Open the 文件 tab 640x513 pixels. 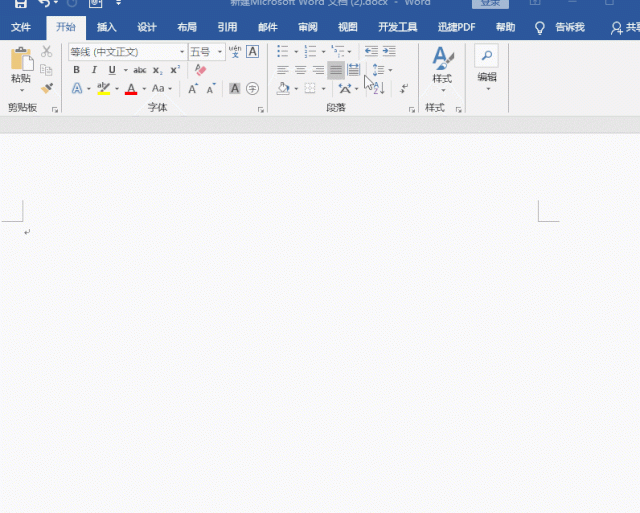tap(21, 27)
